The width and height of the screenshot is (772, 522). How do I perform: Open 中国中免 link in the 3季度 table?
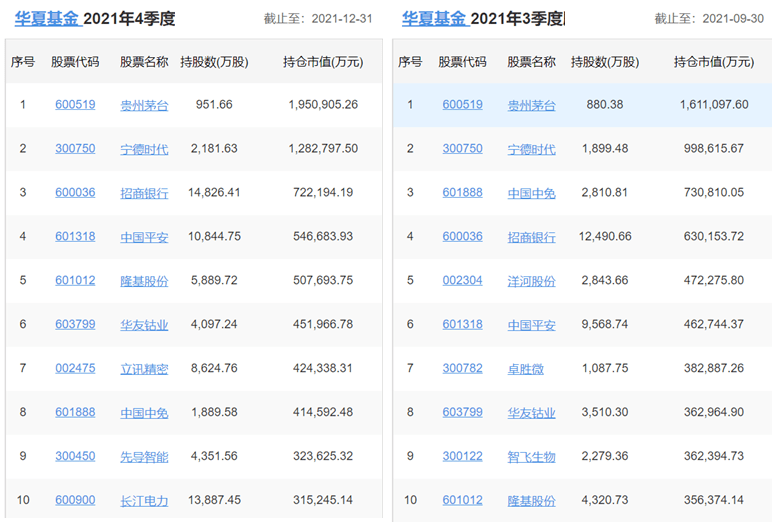tap(531, 193)
